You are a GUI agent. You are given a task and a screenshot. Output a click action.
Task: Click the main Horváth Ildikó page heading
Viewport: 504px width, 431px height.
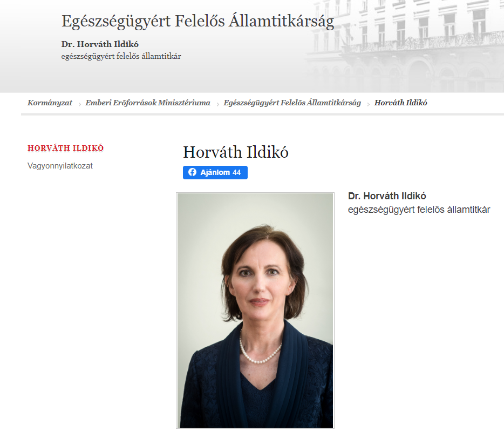[x=236, y=152]
